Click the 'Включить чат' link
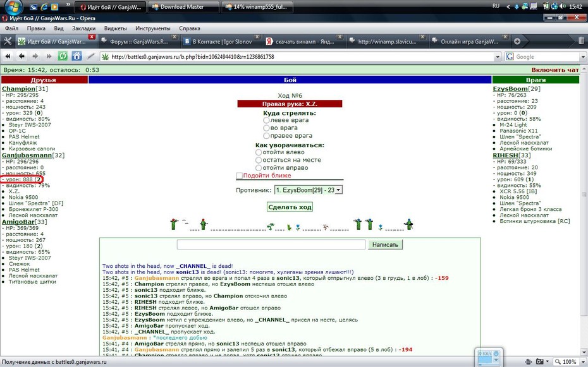Viewport: 588px width, 367px height. click(x=555, y=70)
